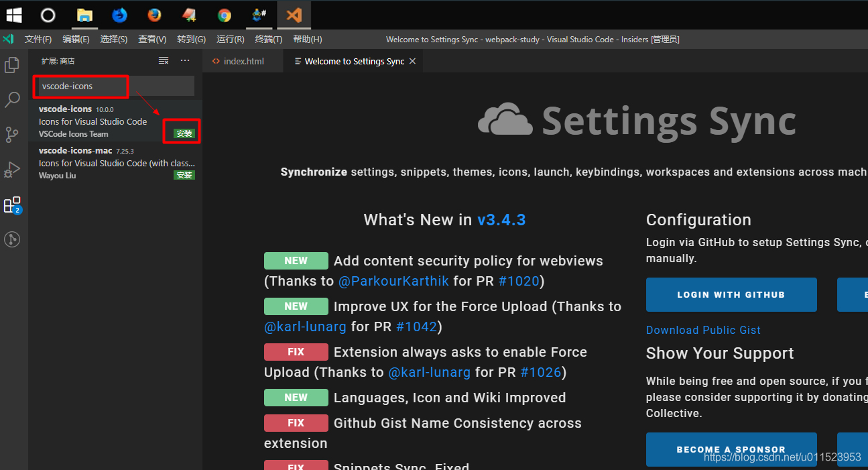The width and height of the screenshot is (868, 470).
Task: Open extensions panel more actions menu
Action: point(186,61)
